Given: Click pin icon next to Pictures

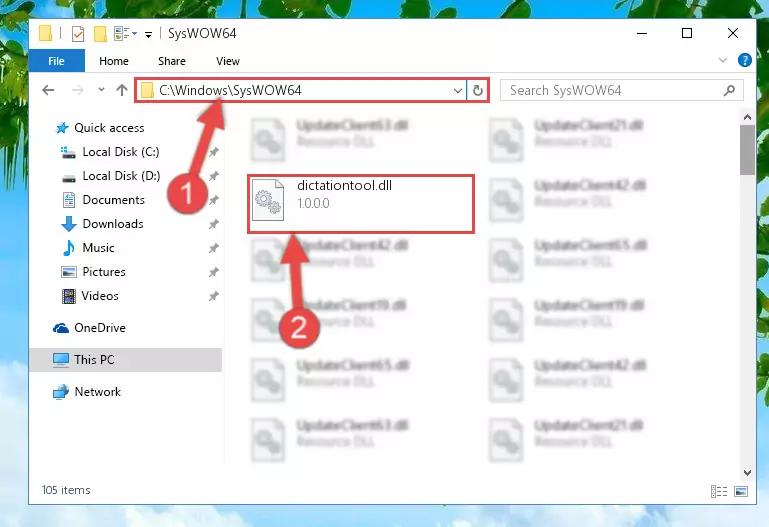Looking at the screenshot, I should (x=213, y=272).
